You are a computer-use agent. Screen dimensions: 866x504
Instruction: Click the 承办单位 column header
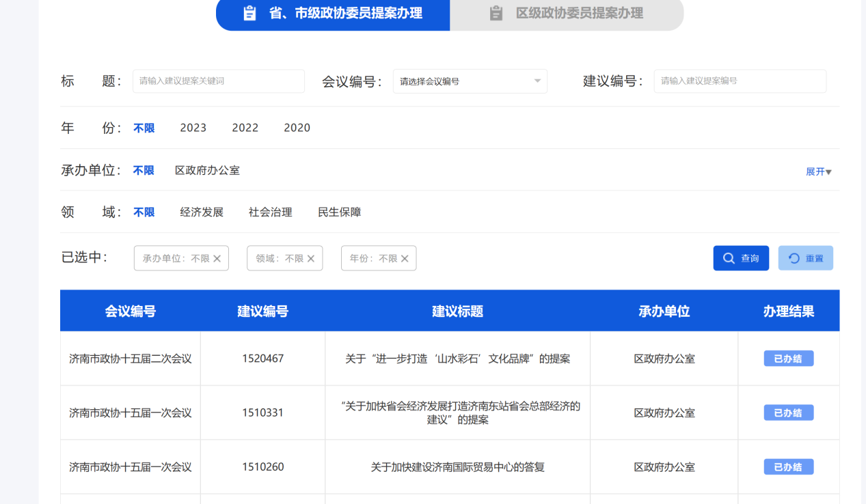[x=664, y=311]
